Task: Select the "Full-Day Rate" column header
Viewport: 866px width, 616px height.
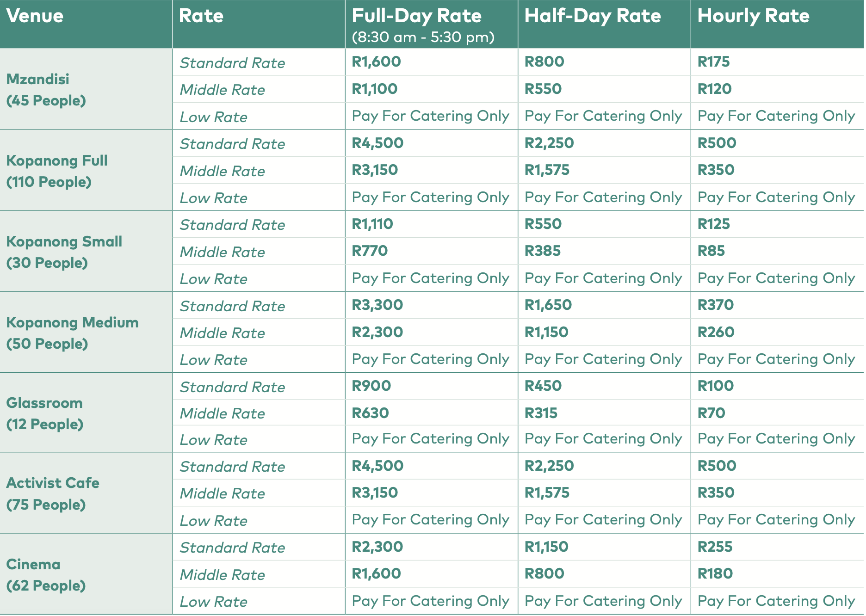Action: pyautogui.click(x=416, y=16)
